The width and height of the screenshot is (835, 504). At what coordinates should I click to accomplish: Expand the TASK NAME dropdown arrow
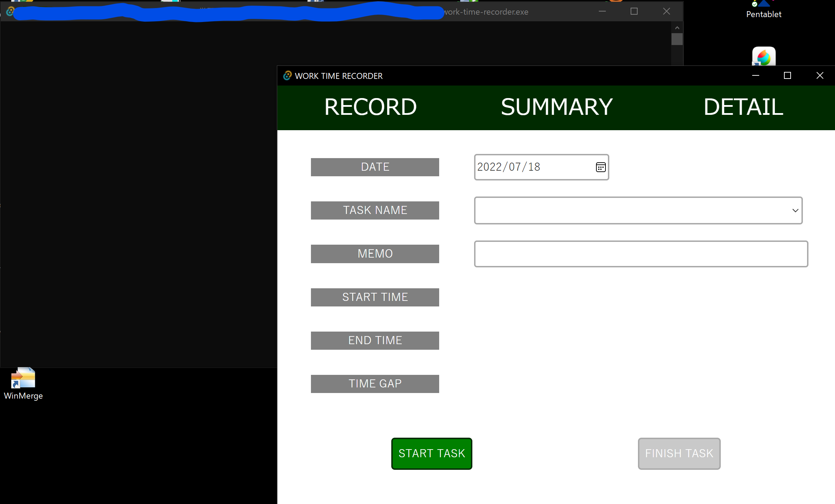coord(795,210)
